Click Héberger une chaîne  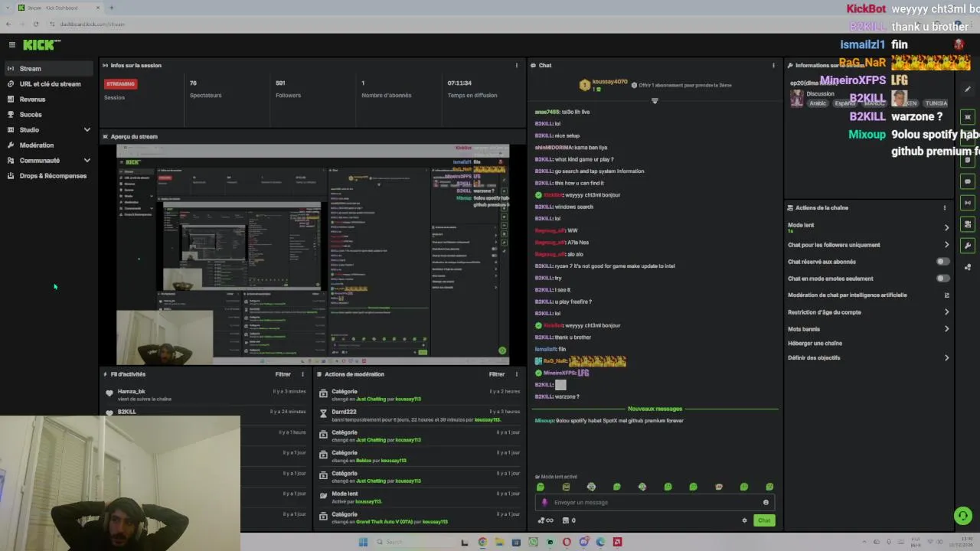point(815,344)
